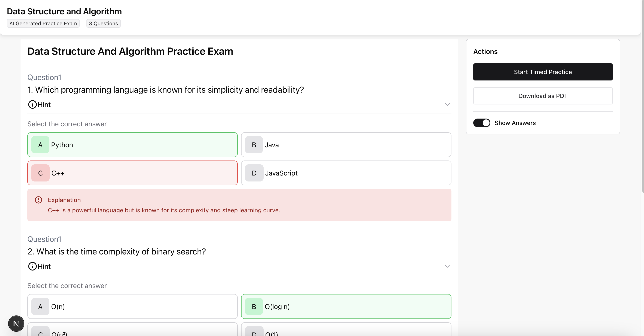This screenshot has height=336, width=644.
Task: Toggle the Show Answers switch off
Action: tap(482, 123)
